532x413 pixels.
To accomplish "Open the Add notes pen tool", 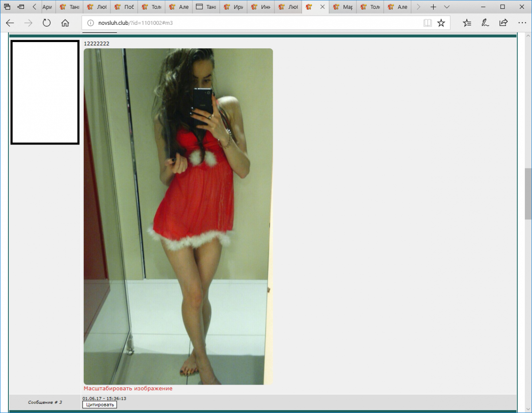I will [x=485, y=23].
